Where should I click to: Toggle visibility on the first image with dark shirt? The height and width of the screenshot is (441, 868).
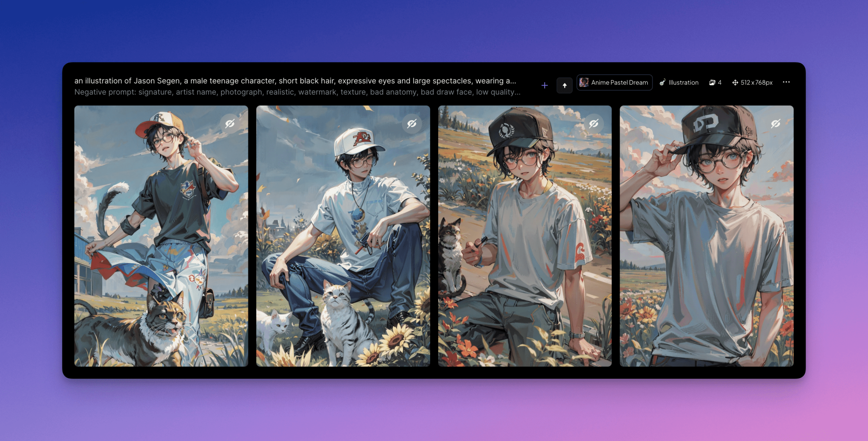pyautogui.click(x=230, y=123)
